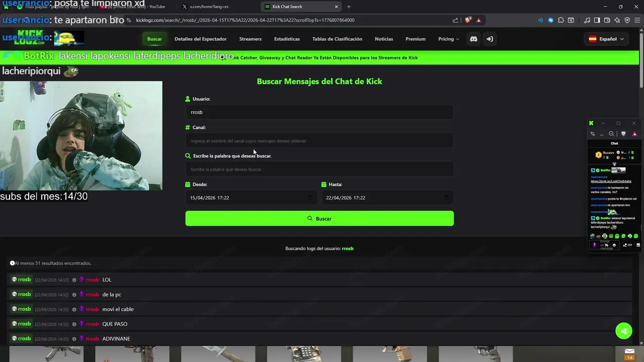Click Buxavv username in chat leaderboard

[608, 153]
